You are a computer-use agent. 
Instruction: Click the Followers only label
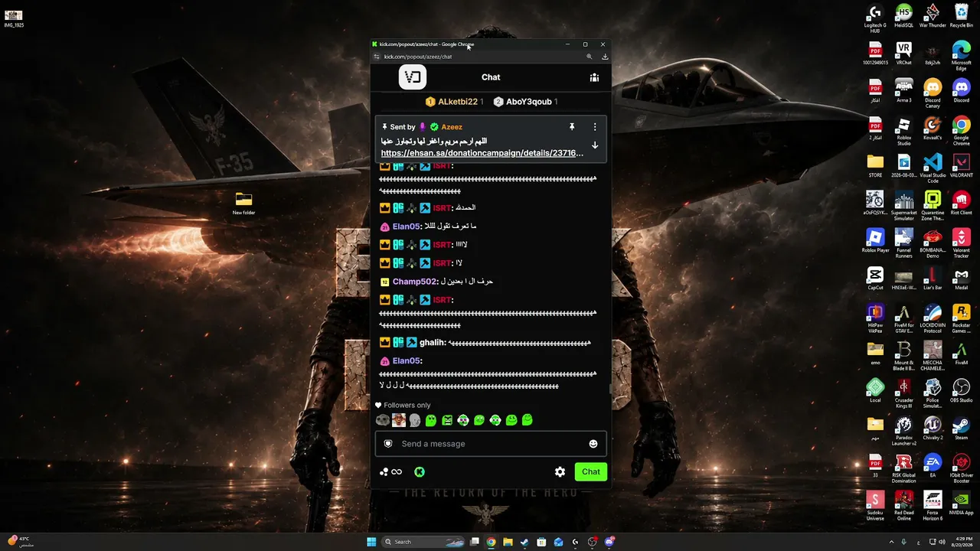coord(407,406)
